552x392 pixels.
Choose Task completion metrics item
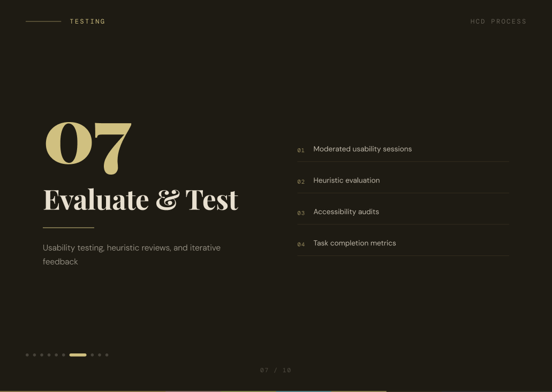click(x=403, y=243)
